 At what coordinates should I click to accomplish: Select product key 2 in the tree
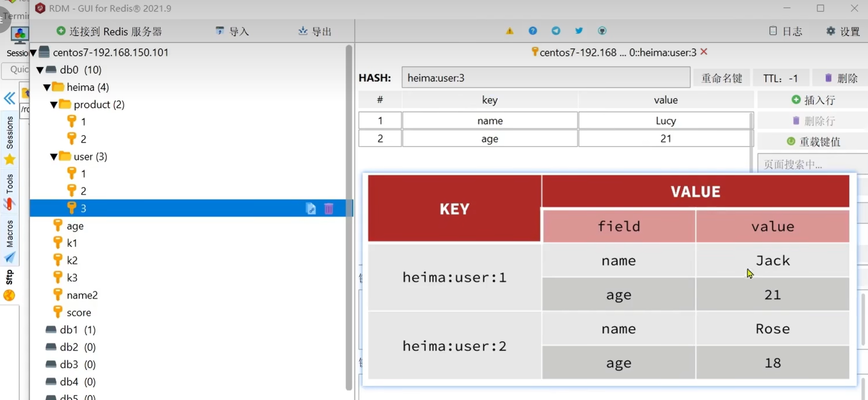(x=83, y=139)
